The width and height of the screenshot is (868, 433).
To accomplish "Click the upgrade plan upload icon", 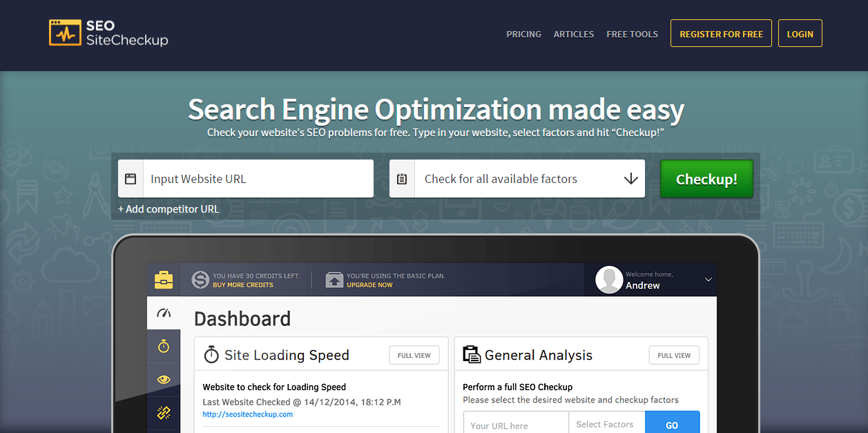I will (x=334, y=280).
